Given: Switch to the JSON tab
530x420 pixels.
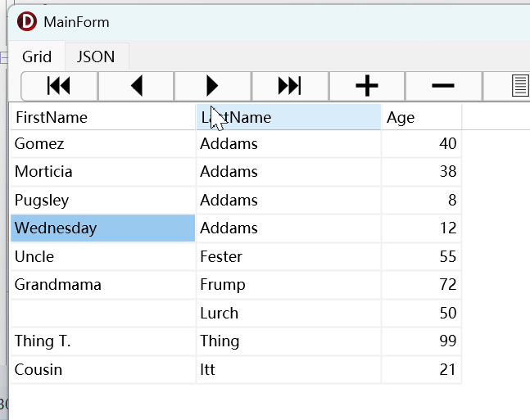Looking at the screenshot, I should tap(96, 56).
